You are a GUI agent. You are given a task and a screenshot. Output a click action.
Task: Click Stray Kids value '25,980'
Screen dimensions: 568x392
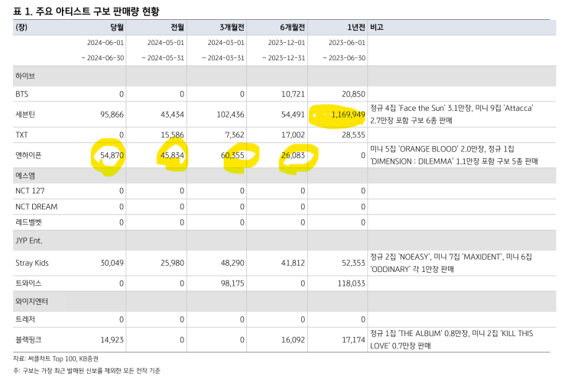point(173,263)
